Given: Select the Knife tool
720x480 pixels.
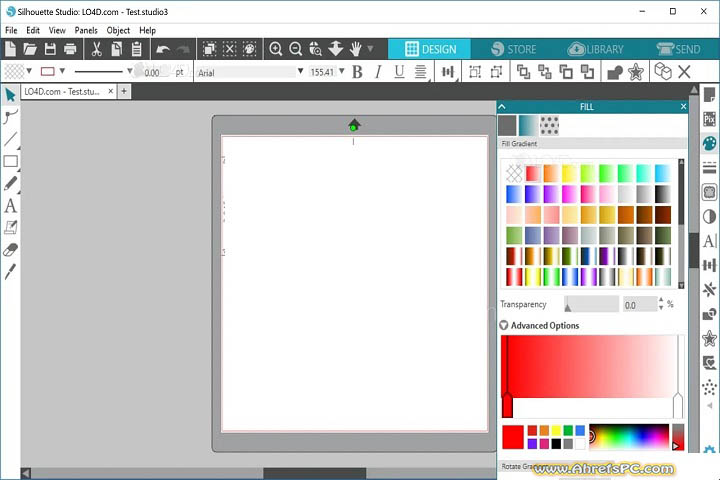Looking at the screenshot, I should pyautogui.click(x=10, y=271).
